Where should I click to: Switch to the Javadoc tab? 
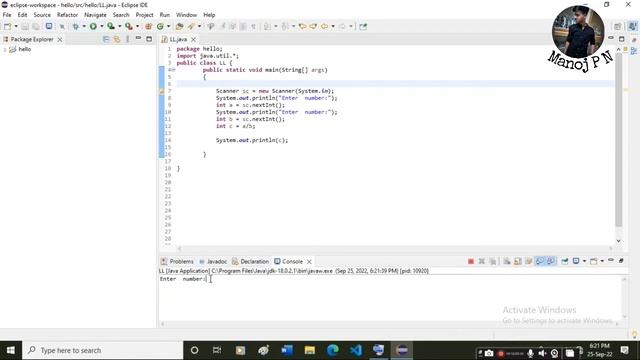pos(213,261)
